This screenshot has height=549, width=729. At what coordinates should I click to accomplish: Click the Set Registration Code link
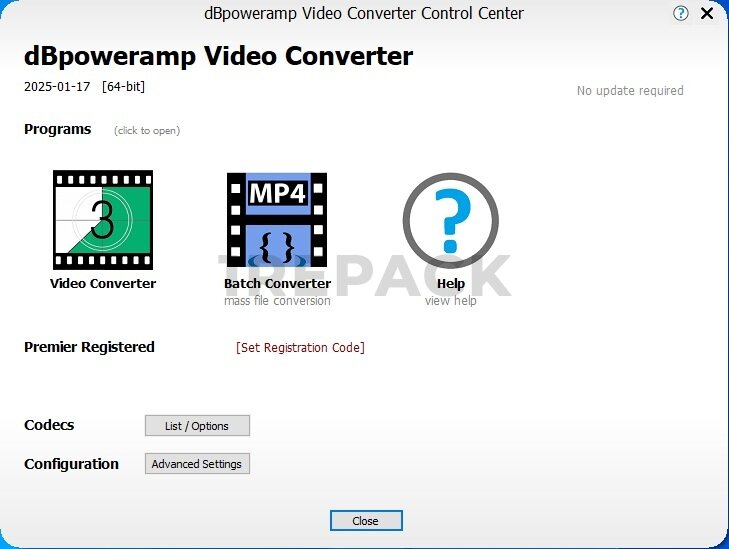click(300, 348)
